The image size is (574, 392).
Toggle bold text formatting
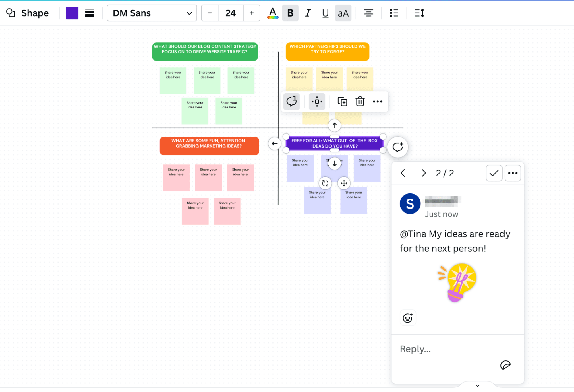pyautogui.click(x=290, y=13)
